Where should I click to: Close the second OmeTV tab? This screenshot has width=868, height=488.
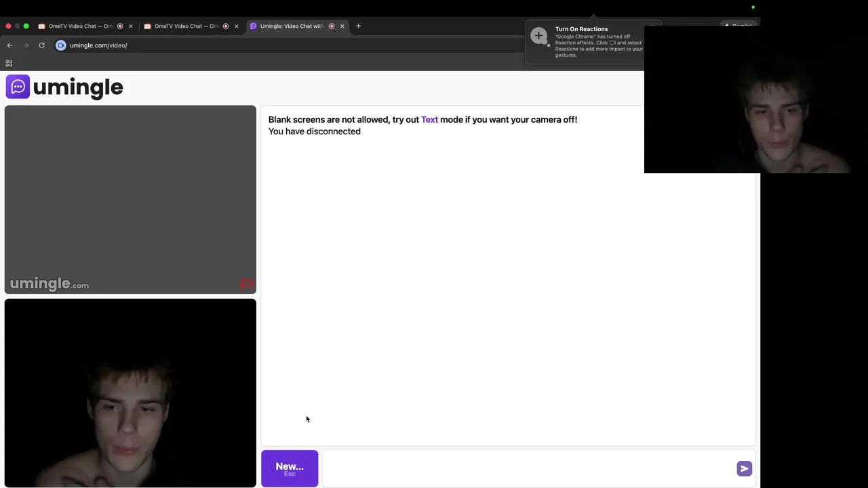(x=236, y=26)
